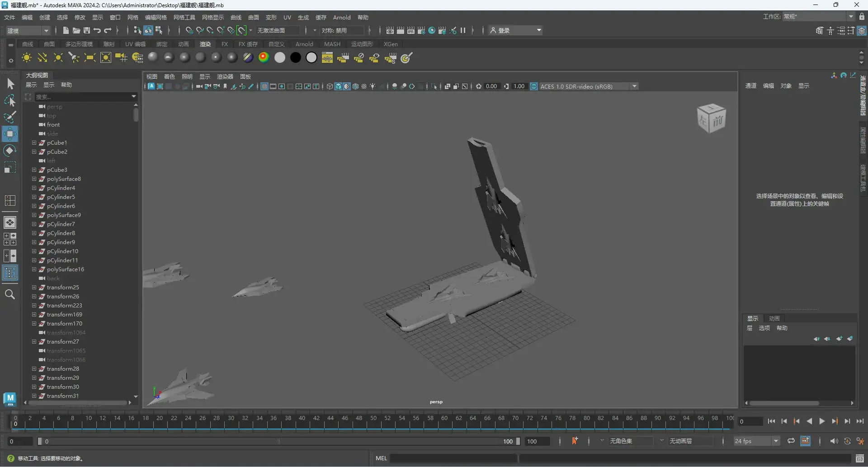
Task: Click the Open Scene folder icon
Action: (x=76, y=30)
